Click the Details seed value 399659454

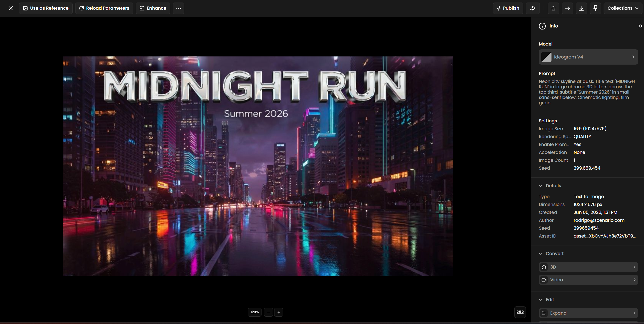pyautogui.click(x=586, y=228)
